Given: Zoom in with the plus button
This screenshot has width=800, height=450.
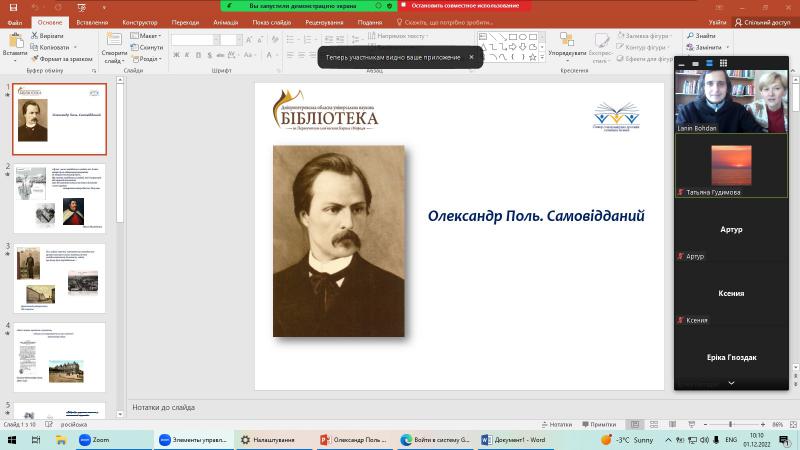Looking at the screenshot, I should [x=763, y=424].
